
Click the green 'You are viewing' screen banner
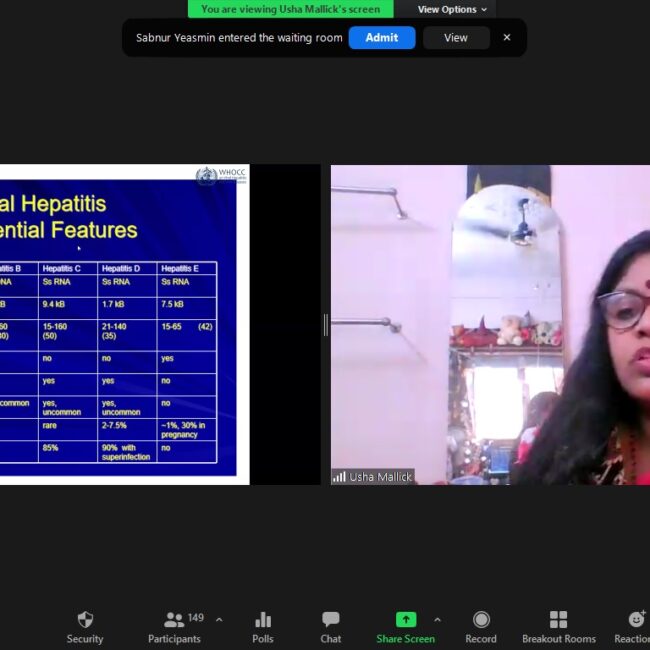291,9
